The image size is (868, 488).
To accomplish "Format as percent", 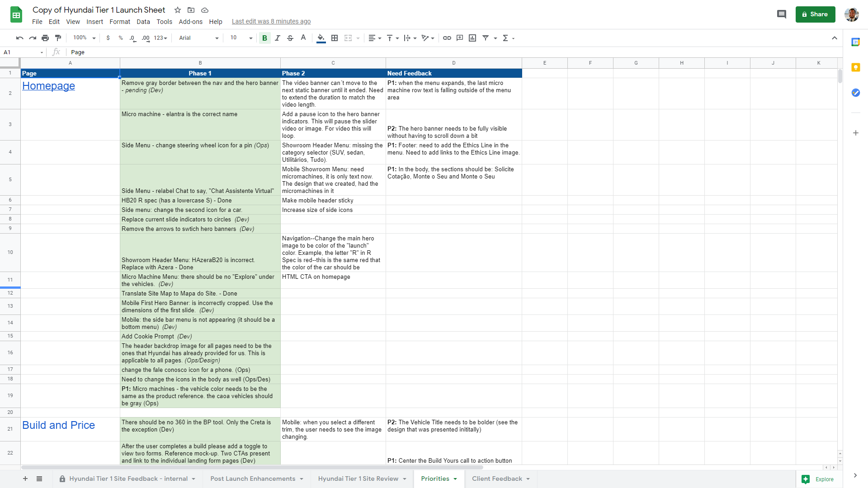I will (x=121, y=38).
